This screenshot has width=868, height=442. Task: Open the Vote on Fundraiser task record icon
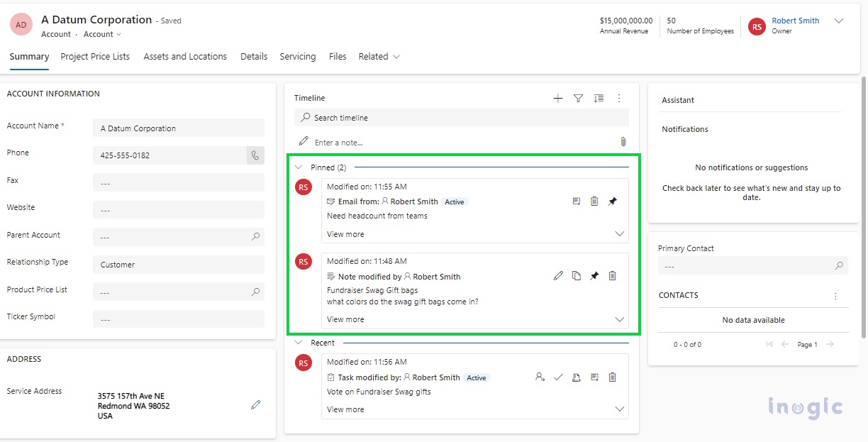pyautogui.click(x=594, y=377)
